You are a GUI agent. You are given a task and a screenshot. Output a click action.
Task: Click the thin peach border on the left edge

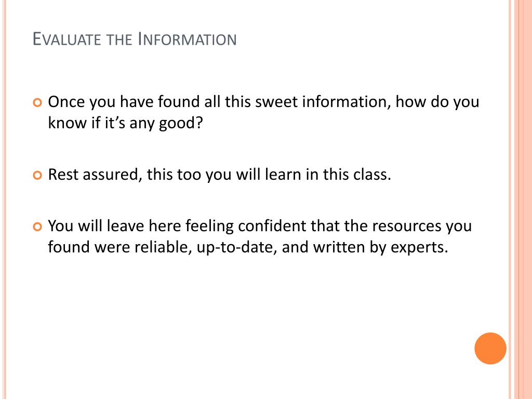4,199
